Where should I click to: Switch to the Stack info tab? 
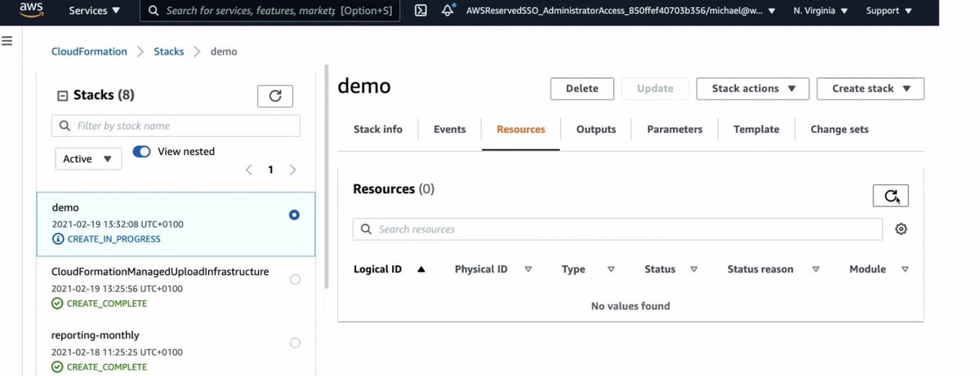point(378,129)
